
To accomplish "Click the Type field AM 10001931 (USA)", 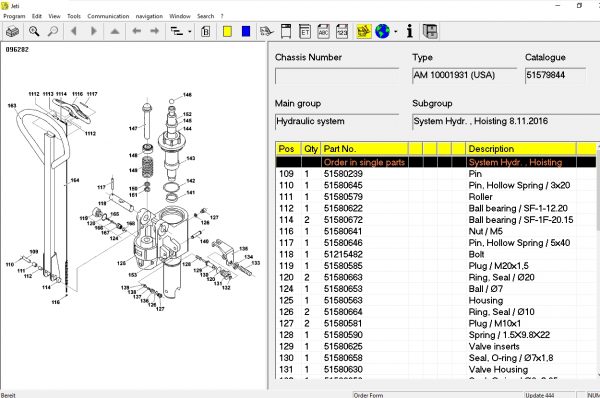I will [x=464, y=75].
